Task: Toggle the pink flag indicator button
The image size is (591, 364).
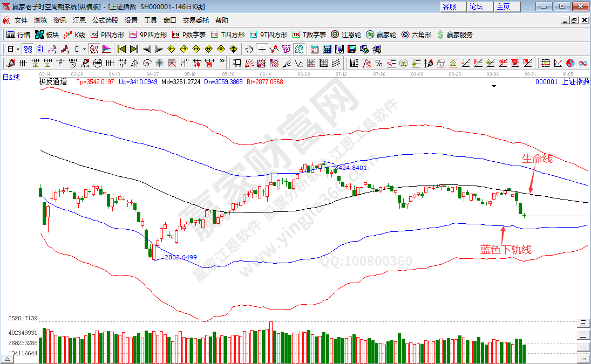Action: pyautogui.click(x=106, y=49)
